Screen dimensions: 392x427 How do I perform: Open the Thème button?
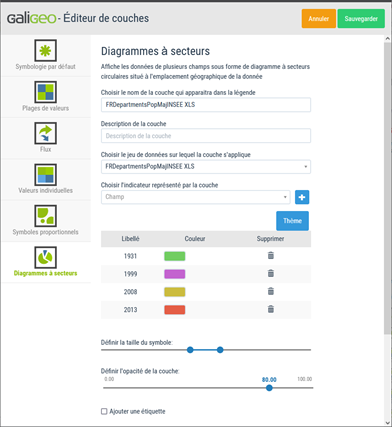[x=292, y=221]
